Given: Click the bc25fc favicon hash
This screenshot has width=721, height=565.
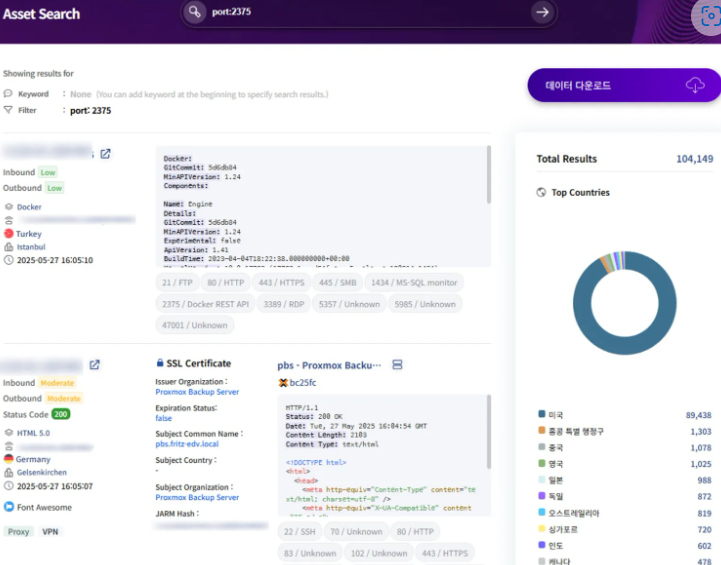Looking at the screenshot, I should coord(303,382).
